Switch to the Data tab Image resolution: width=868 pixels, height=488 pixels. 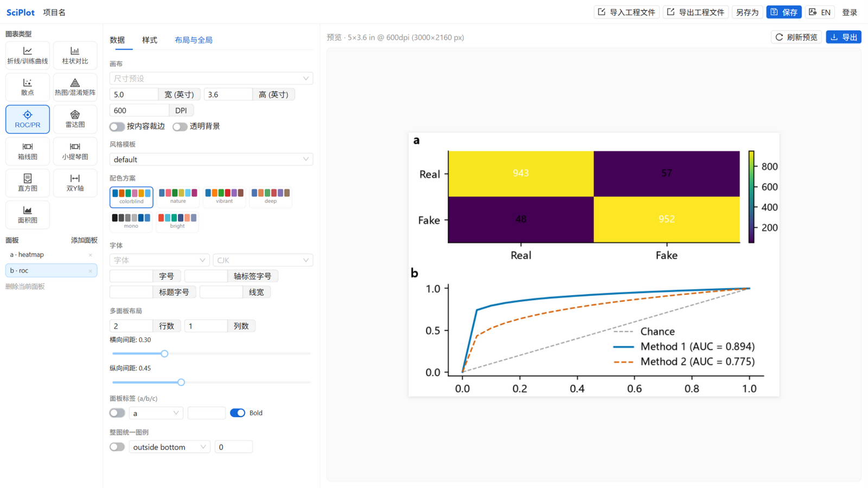[117, 40]
